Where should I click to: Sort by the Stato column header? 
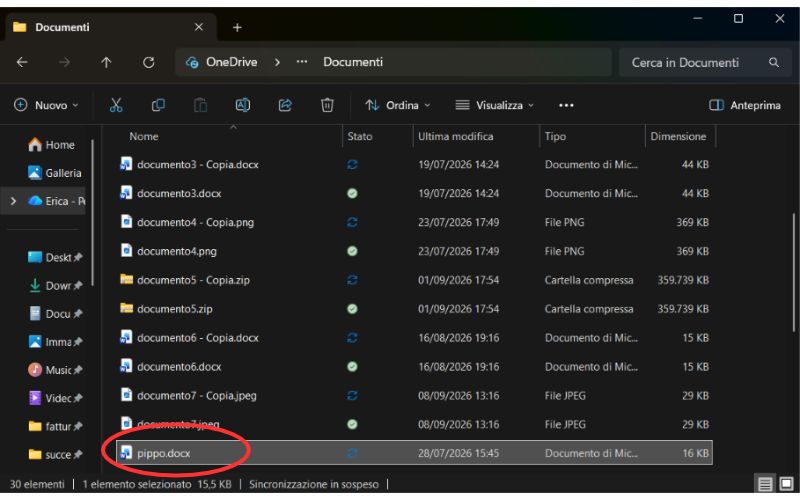coord(360,136)
